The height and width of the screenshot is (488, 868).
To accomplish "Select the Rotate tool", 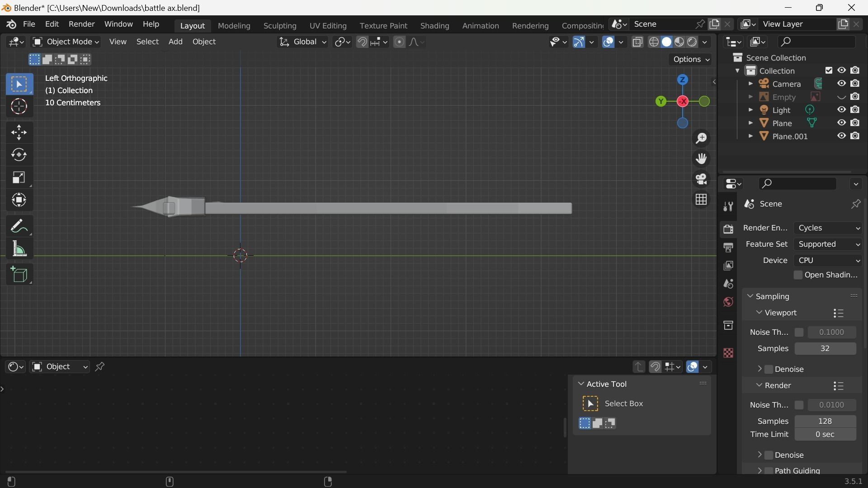I will [19, 155].
